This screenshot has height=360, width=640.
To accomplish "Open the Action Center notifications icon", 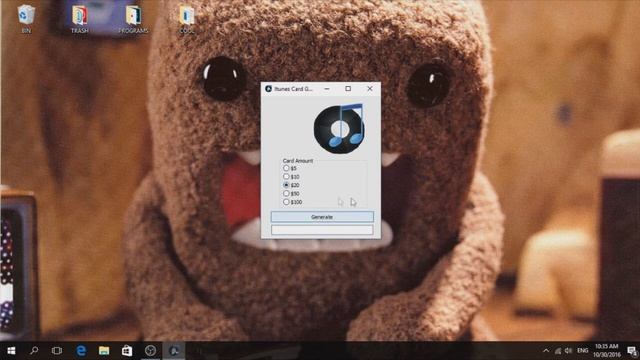I will (631, 351).
